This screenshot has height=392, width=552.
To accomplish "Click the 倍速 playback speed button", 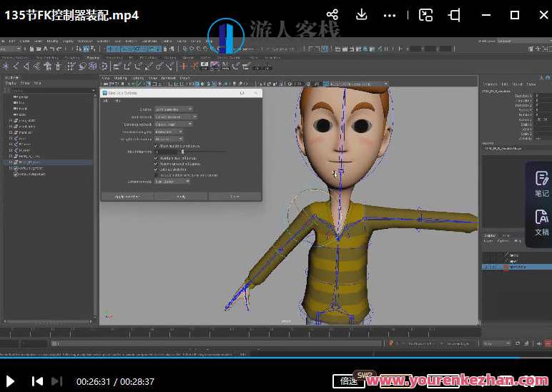I will [x=348, y=381].
